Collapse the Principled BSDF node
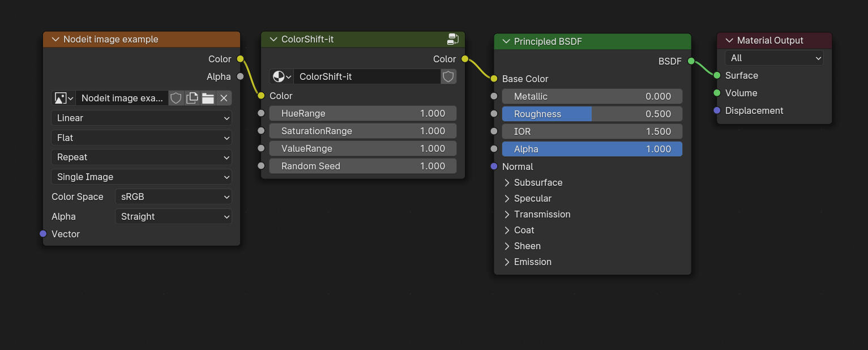868x350 pixels. (x=506, y=41)
